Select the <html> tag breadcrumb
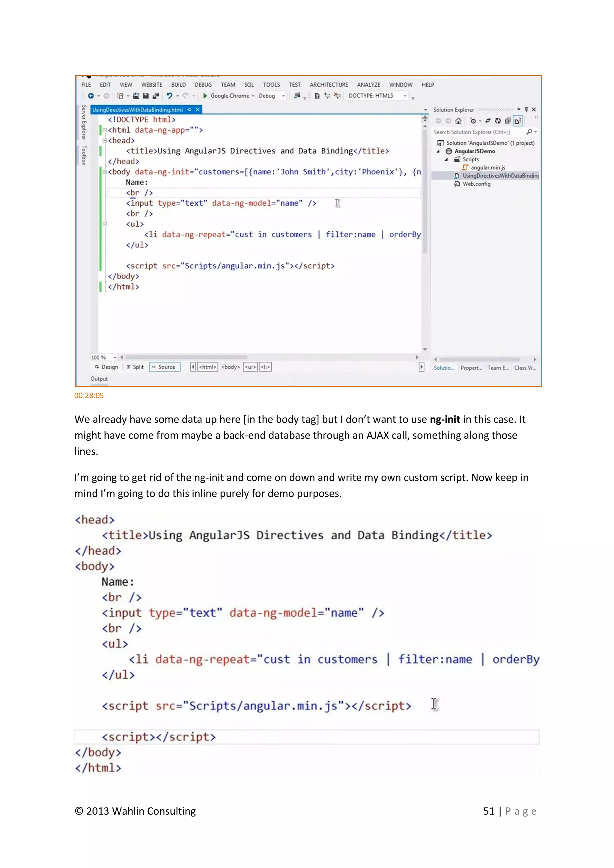Viewport: 614px width, 868px height. click(x=208, y=367)
